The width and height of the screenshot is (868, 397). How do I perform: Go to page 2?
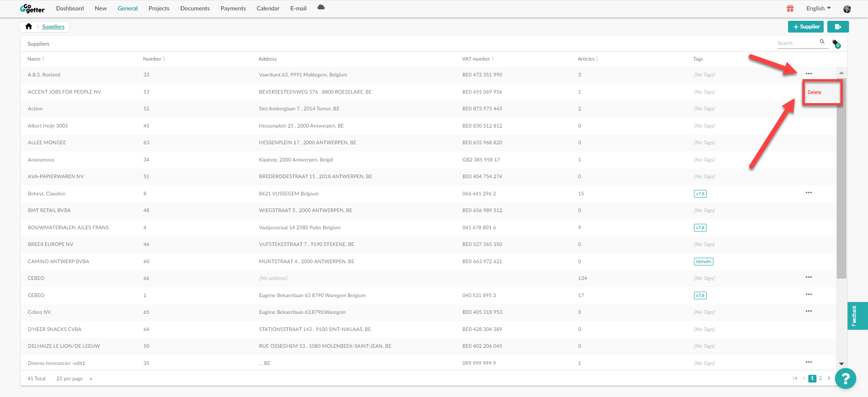(821, 378)
